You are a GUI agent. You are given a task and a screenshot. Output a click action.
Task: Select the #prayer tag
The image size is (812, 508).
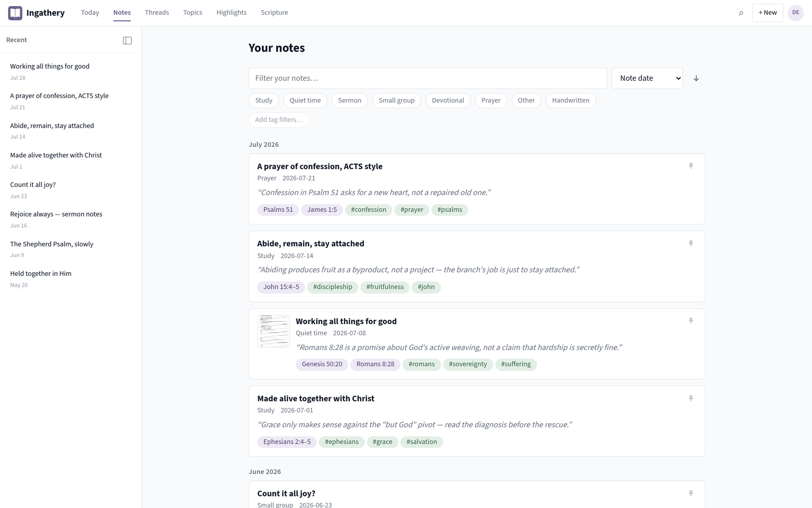[x=412, y=210]
